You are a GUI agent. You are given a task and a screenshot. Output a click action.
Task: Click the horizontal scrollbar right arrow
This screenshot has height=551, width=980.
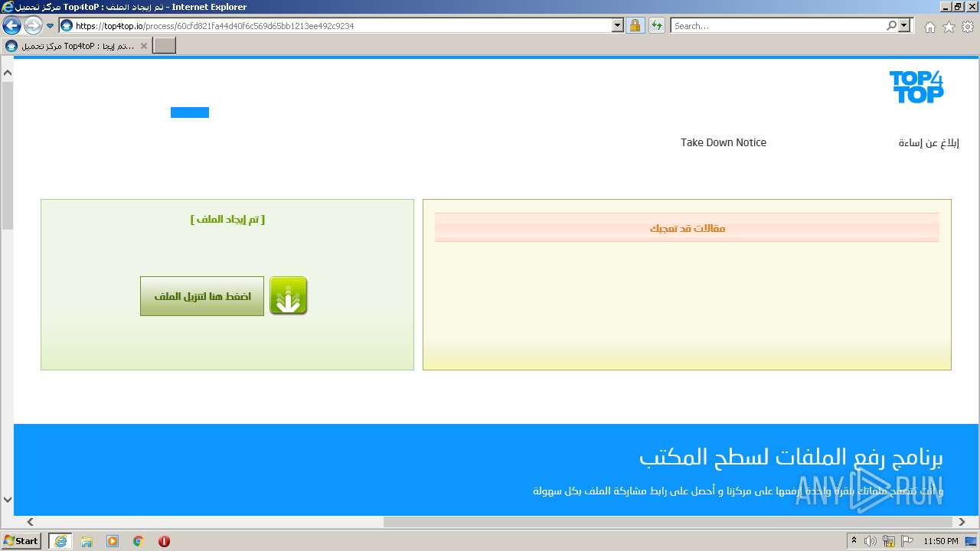pos(963,522)
